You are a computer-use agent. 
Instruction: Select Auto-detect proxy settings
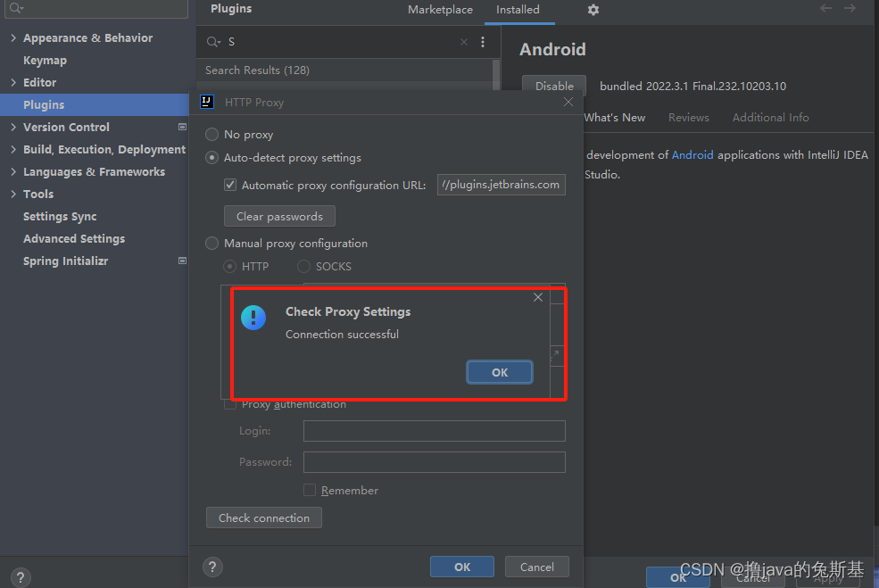(x=211, y=158)
